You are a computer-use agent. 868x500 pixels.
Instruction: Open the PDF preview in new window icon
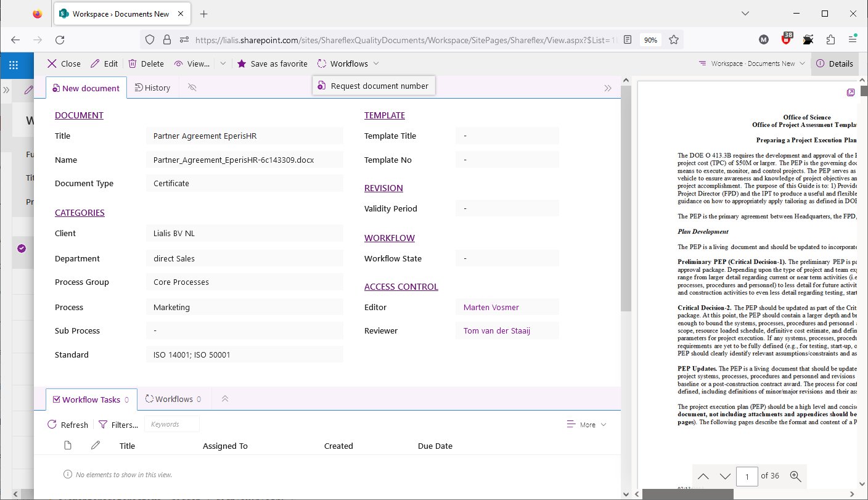[x=850, y=92]
